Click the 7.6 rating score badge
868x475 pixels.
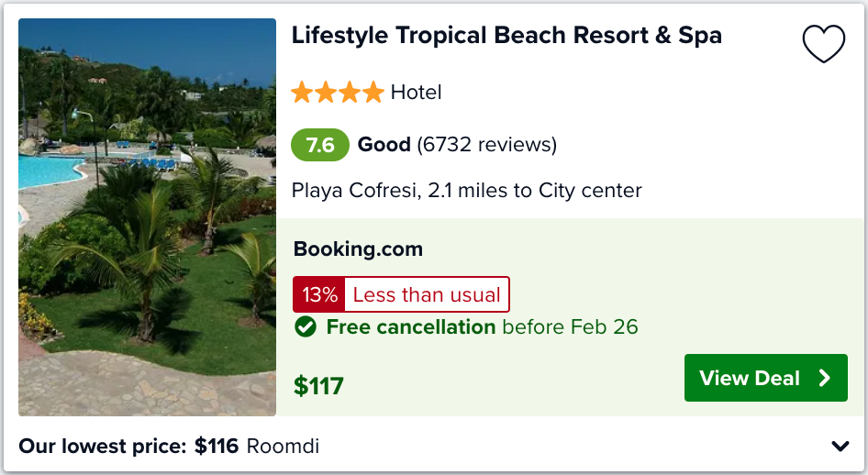click(x=320, y=145)
